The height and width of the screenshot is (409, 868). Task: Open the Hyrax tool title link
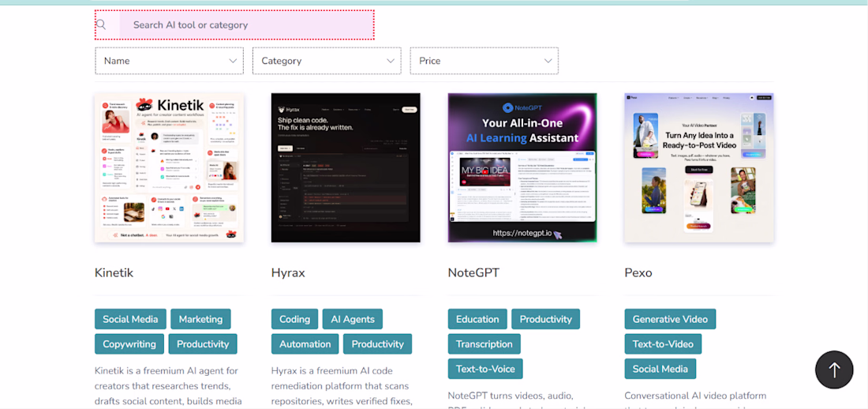coord(288,273)
